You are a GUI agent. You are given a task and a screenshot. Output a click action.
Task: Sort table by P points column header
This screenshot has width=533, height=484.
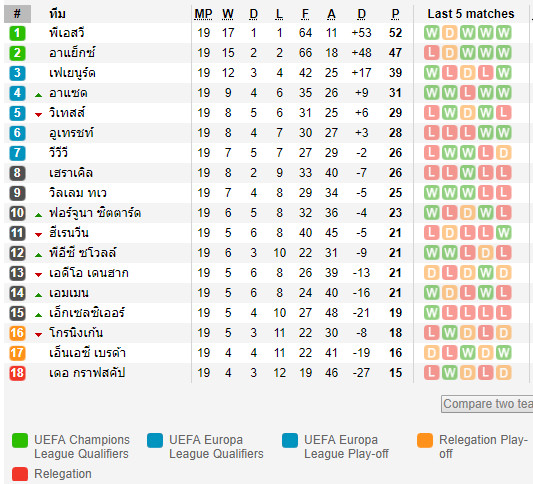click(395, 14)
